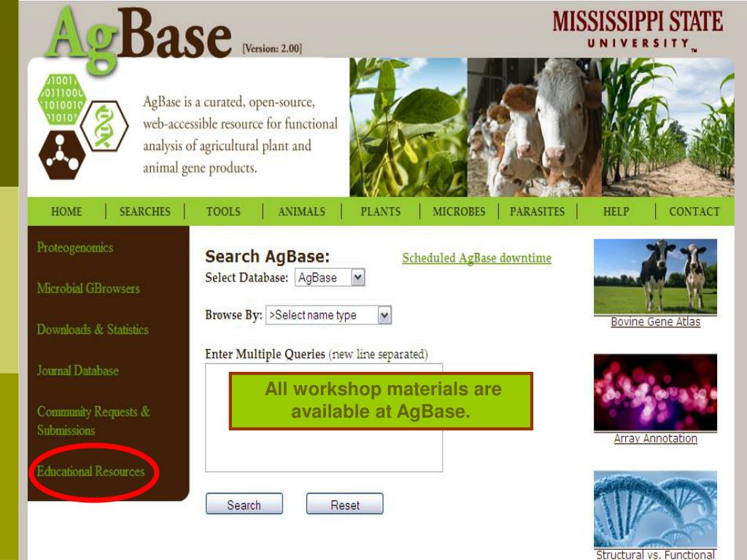
Task: Click the Mississippi State University logo
Action: (638, 30)
